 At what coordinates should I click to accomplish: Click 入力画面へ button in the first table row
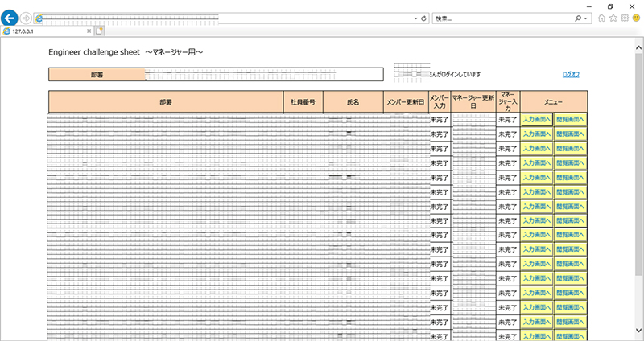537,119
